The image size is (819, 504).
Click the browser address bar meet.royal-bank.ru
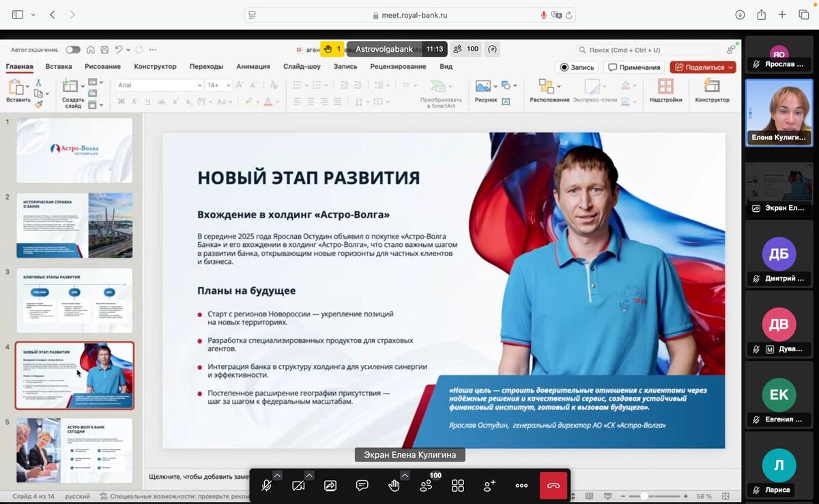coord(409,15)
